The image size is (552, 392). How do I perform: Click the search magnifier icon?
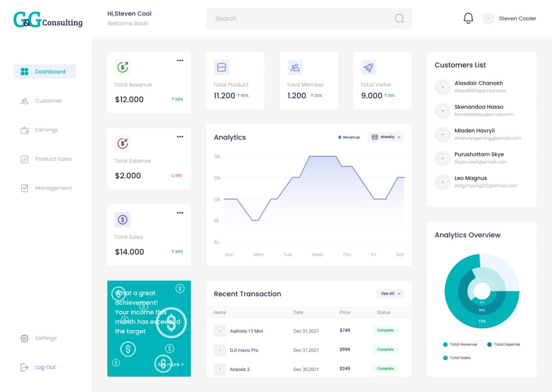[399, 18]
